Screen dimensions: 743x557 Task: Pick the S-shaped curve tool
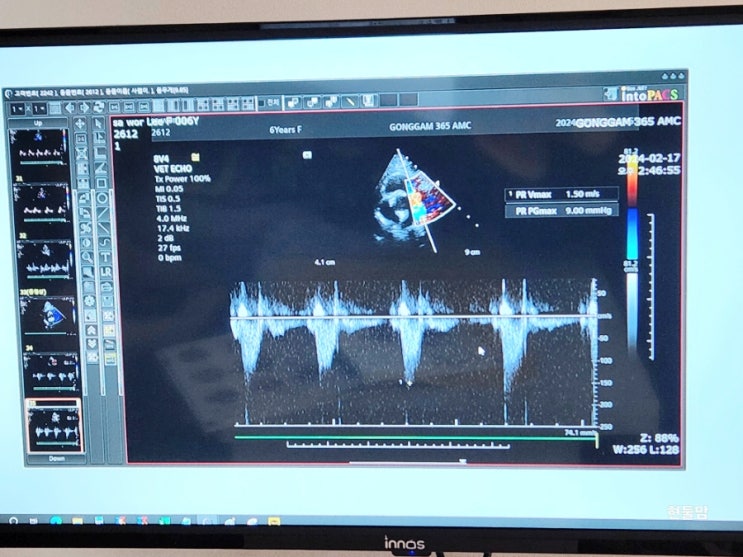104,242
